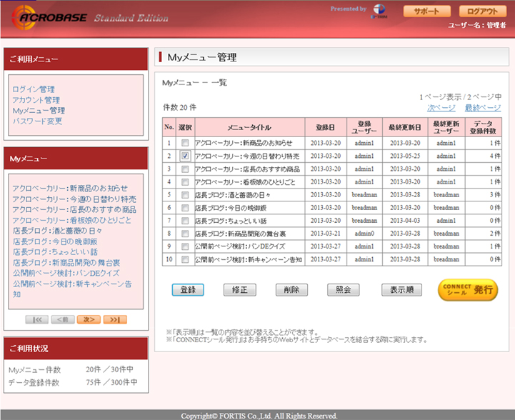The height and width of the screenshot is (420, 515).
Task: Select パスワード変更 menu item
Action: click(x=37, y=121)
